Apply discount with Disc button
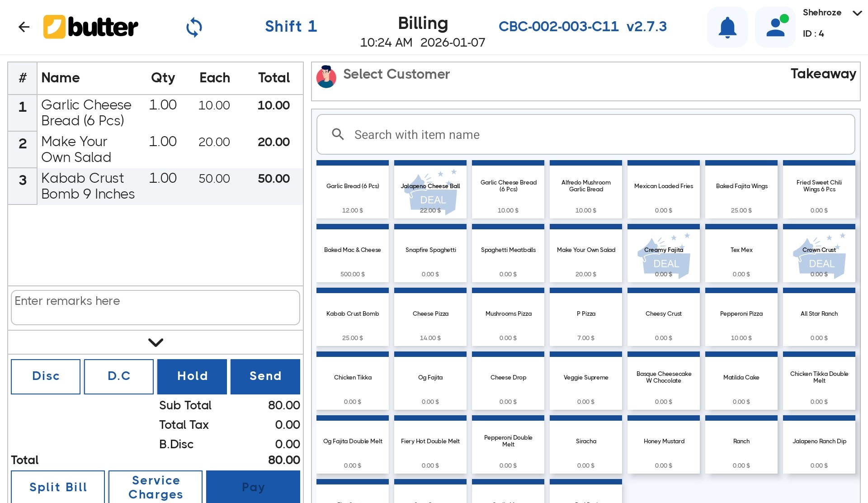Image resolution: width=868 pixels, height=503 pixels. 46,376
